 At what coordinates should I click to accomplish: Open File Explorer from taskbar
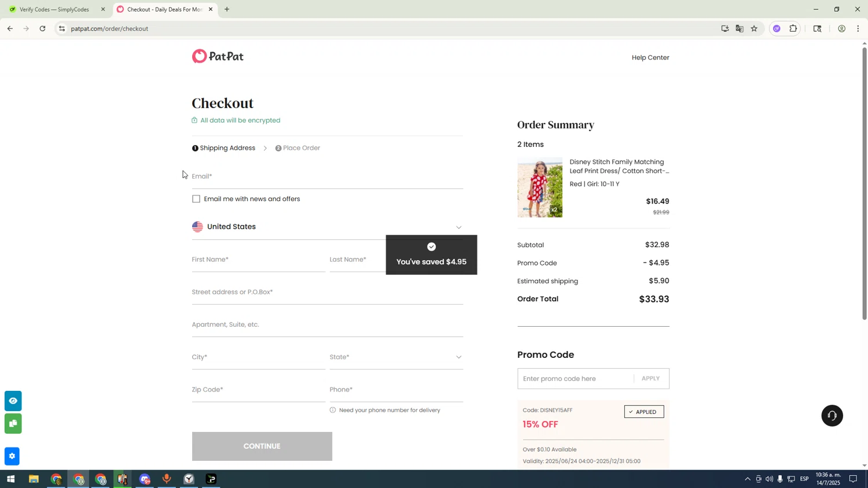(x=34, y=479)
